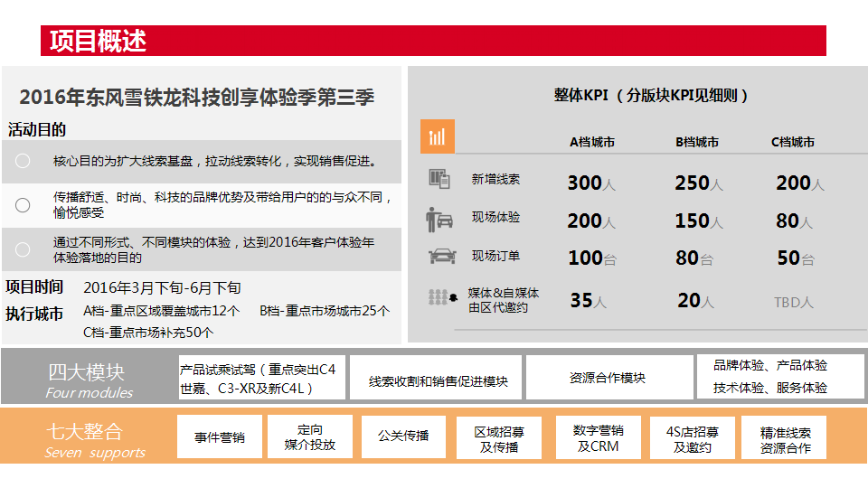Click the 新增线索 row label
The image size is (868, 488).
click(x=495, y=179)
